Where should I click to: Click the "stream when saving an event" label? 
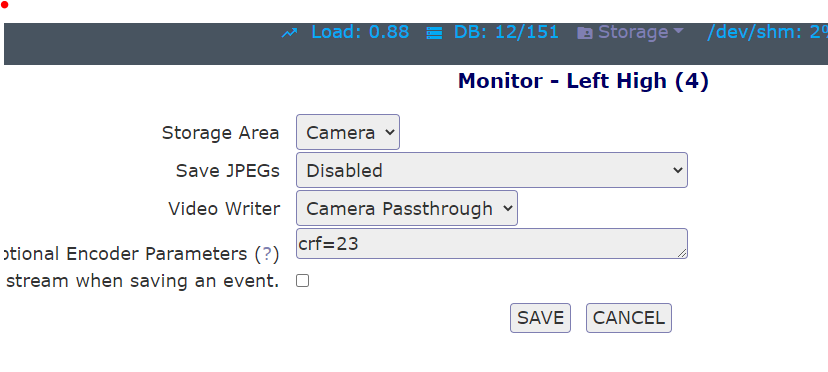143,281
